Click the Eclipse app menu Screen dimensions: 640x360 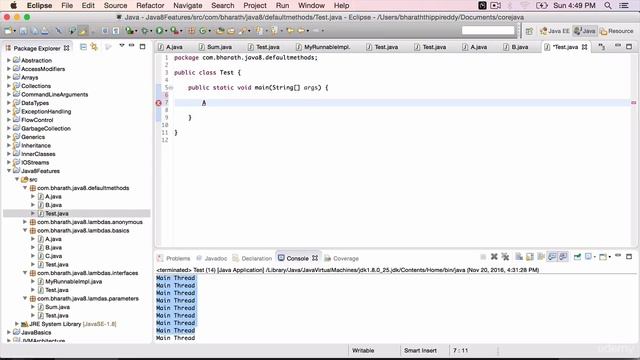(x=39, y=5)
